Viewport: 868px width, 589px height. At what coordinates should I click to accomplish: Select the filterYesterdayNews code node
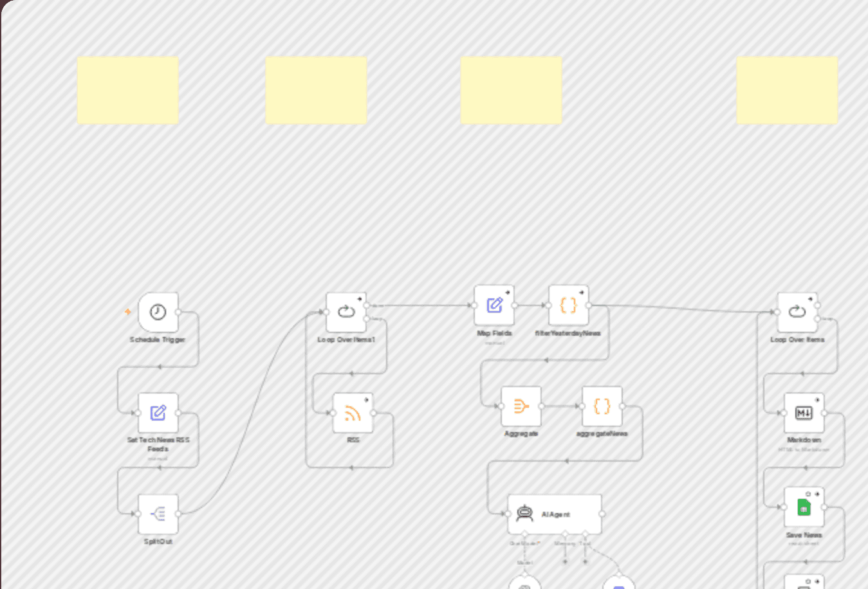[x=568, y=305]
